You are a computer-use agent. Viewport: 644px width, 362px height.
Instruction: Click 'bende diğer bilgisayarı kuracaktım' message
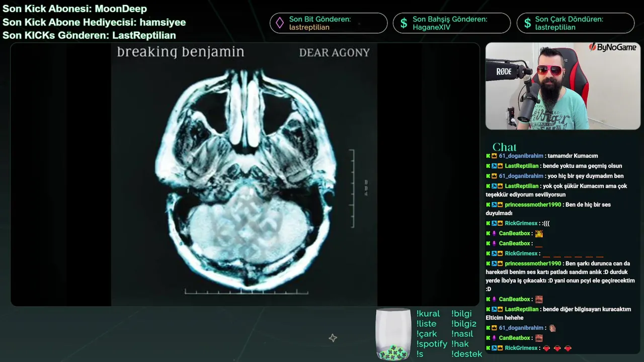pyautogui.click(x=558, y=313)
